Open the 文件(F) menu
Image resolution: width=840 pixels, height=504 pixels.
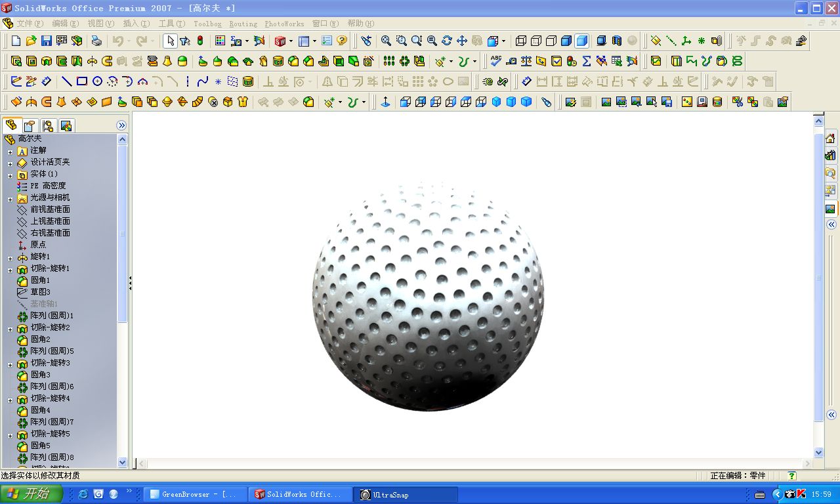pos(30,24)
